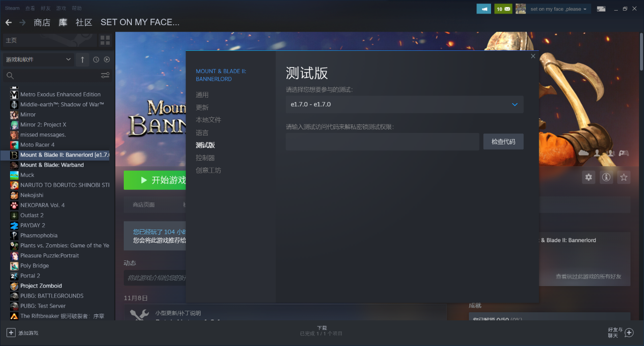Open the account name dropdown menu
The image size is (644, 346).
(558, 9)
